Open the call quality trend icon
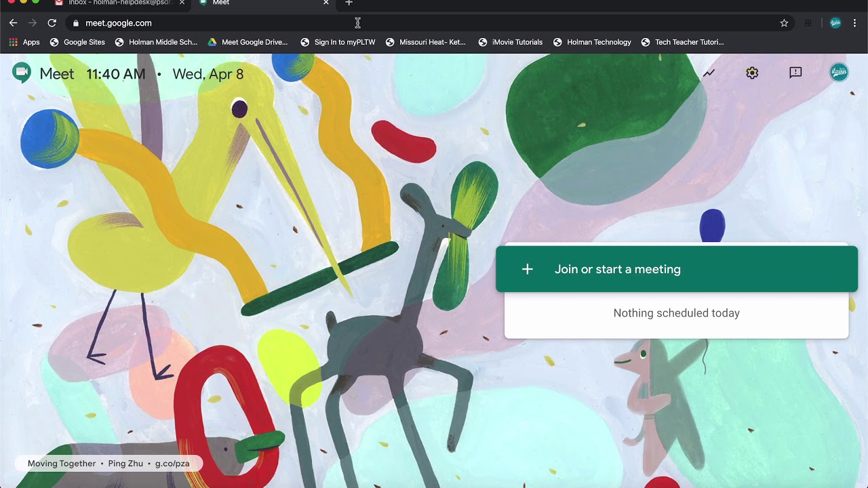Image resolution: width=868 pixels, height=488 pixels. 709,73
